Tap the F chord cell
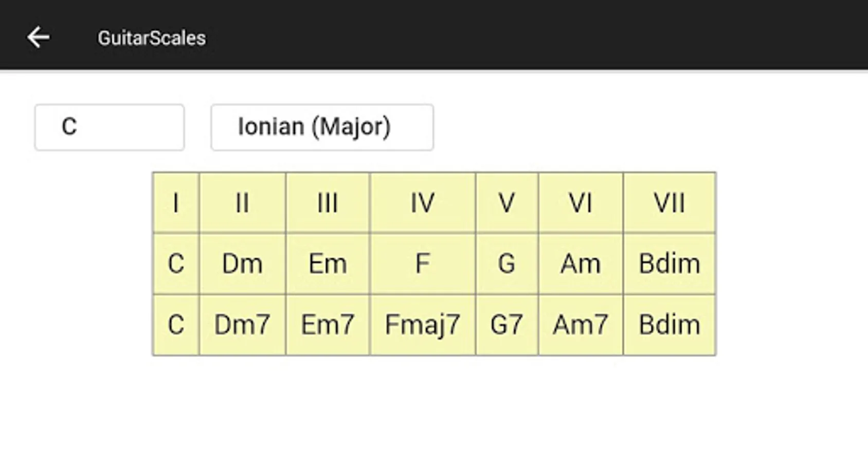Viewport: 868px width, 463px height. [422, 264]
